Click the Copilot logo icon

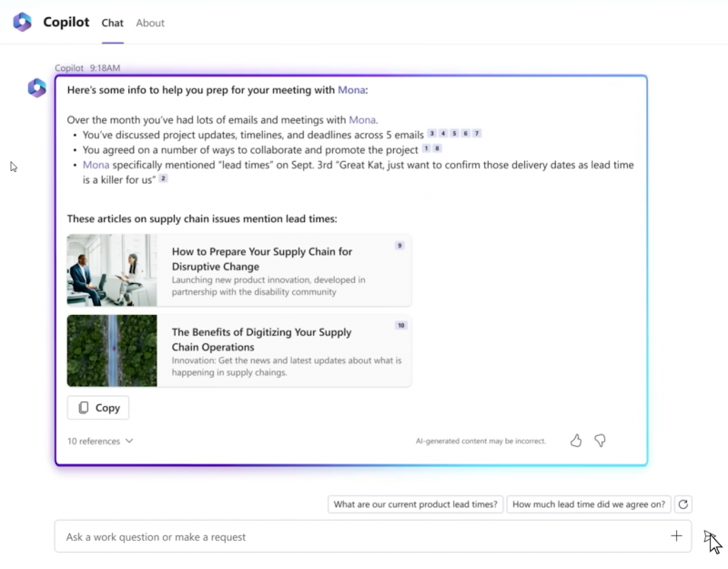click(x=22, y=22)
